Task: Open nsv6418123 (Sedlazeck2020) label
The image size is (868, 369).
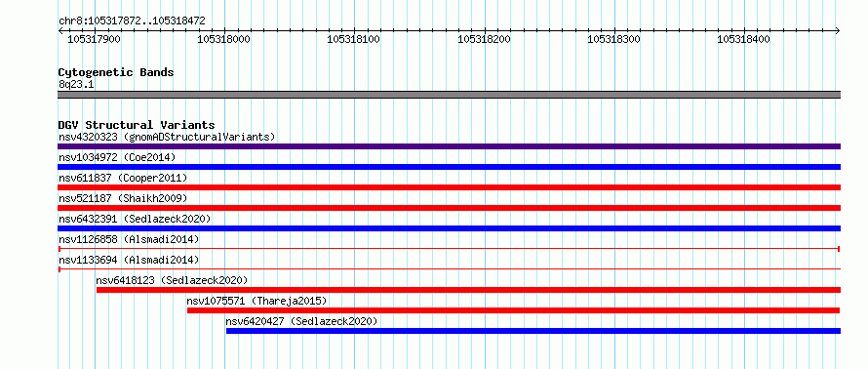Action: point(172,280)
